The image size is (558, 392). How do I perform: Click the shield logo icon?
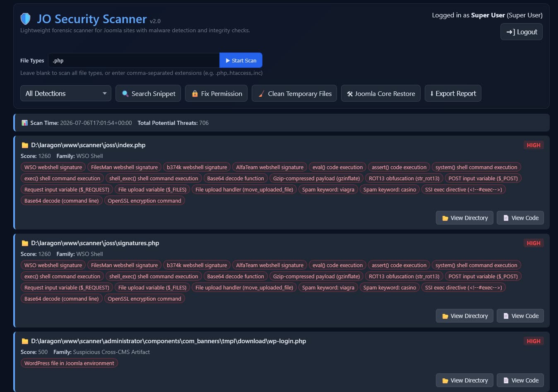pos(26,19)
